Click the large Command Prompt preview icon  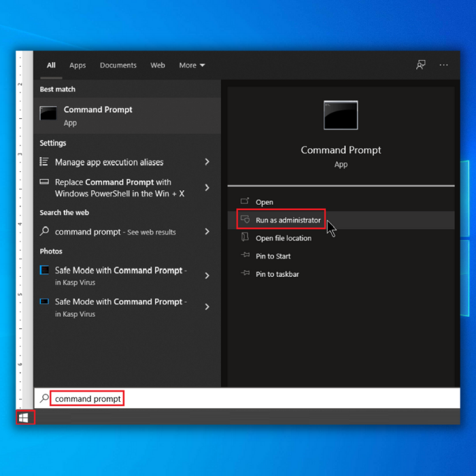[341, 115]
